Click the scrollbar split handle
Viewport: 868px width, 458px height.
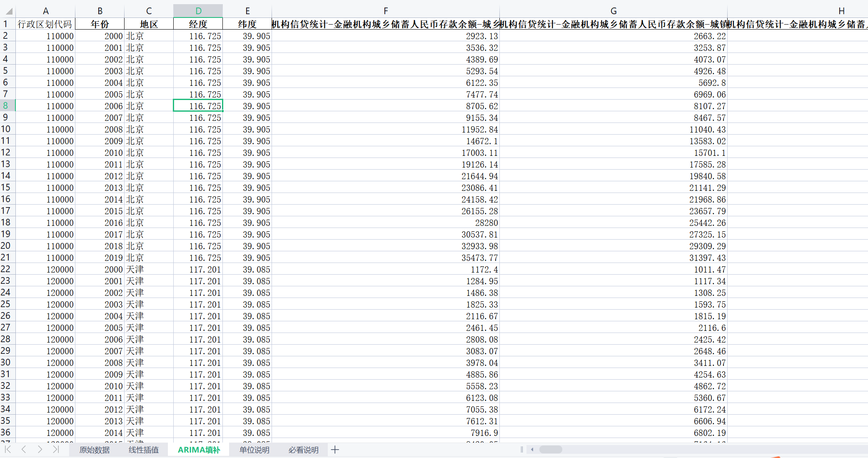pos(521,450)
